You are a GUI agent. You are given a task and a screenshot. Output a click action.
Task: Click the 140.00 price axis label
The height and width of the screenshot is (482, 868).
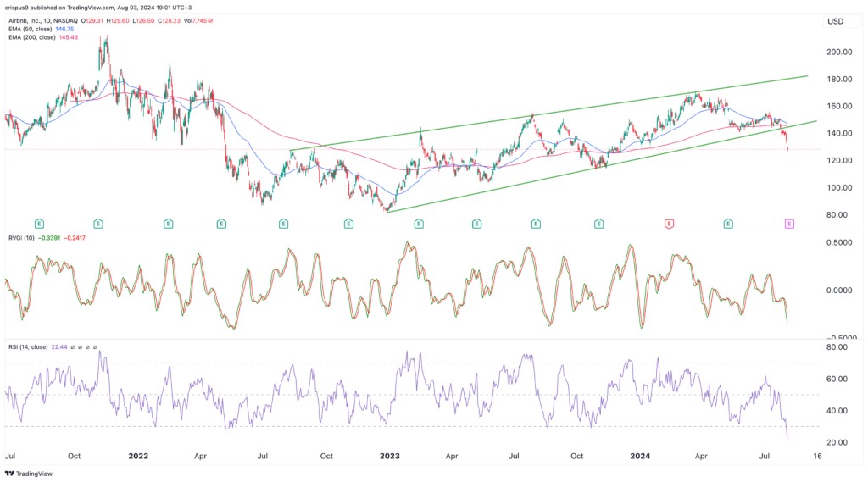[839, 133]
